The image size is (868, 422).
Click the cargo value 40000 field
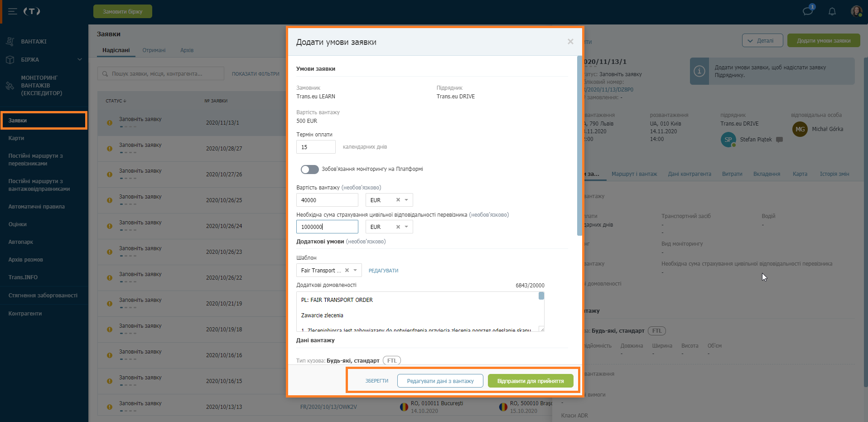click(x=327, y=200)
